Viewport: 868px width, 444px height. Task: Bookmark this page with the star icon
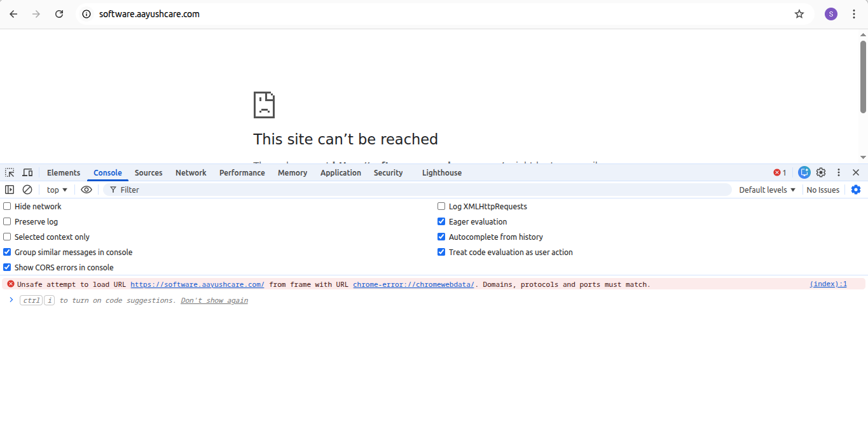click(799, 14)
